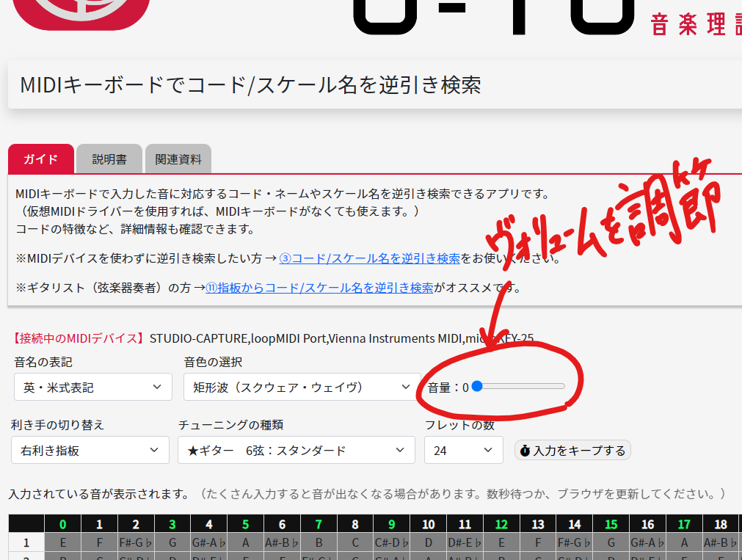Switch to the 説明書 tab
This screenshot has width=742, height=560.
pyautogui.click(x=109, y=159)
